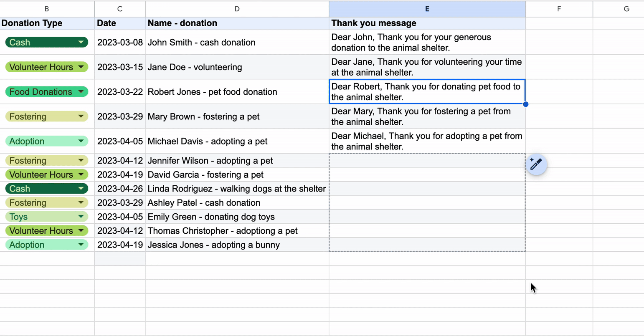Select cell Ashley Patel - cash donation
Screen dimensions: 644x336
pyautogui.click(x=237, y=202)
